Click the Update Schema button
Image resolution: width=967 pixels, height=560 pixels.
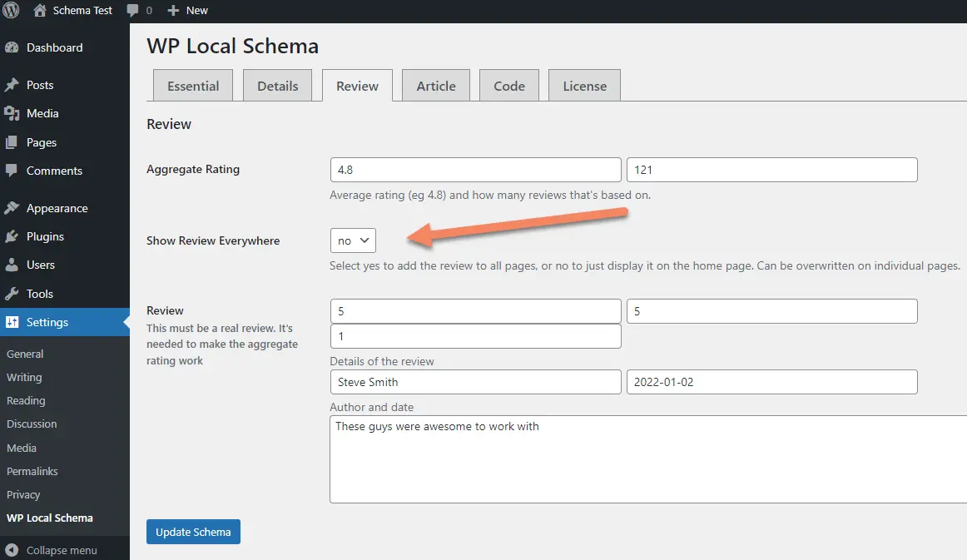point(193,531)
